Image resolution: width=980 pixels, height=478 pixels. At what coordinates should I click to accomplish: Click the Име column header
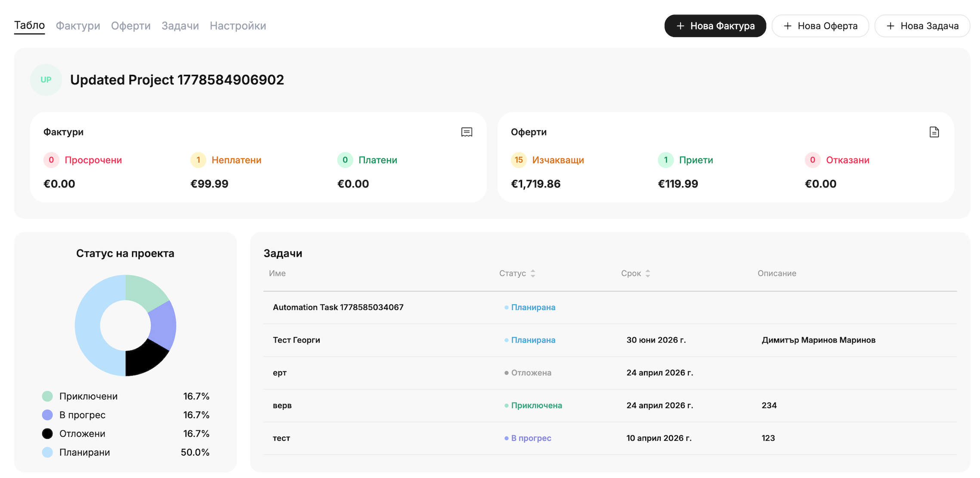click(x=277, y=273)
